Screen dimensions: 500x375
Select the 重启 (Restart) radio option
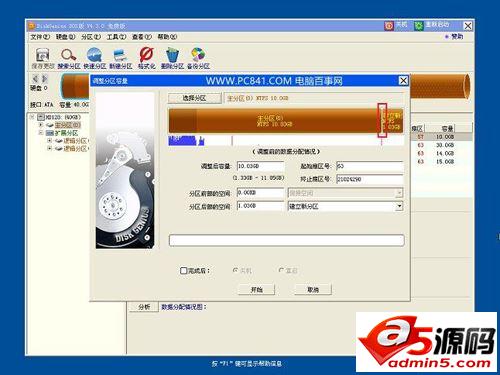coord(282,270)
